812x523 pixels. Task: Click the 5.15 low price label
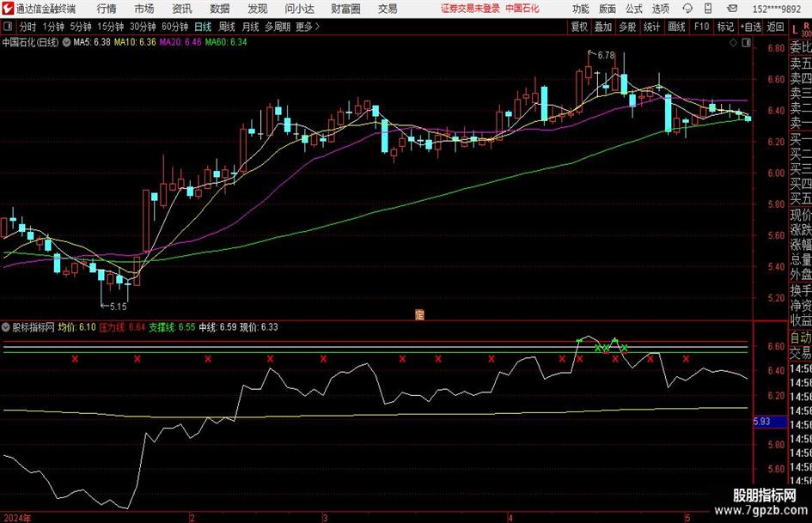(118, 307)
